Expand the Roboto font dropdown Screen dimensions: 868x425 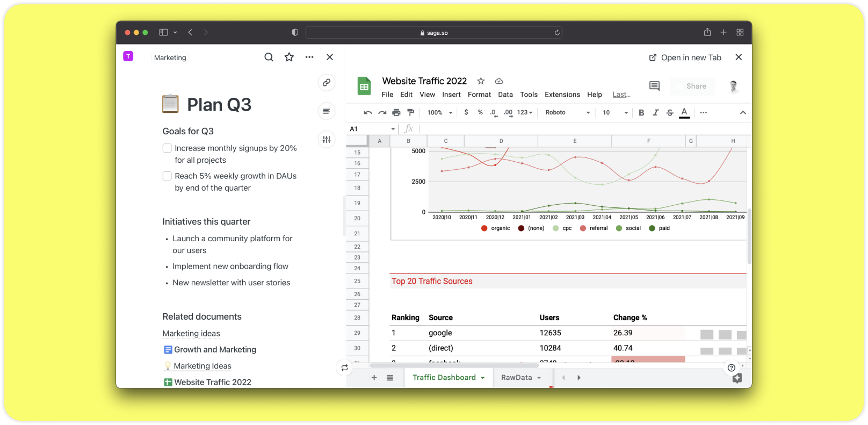(567, 113)
